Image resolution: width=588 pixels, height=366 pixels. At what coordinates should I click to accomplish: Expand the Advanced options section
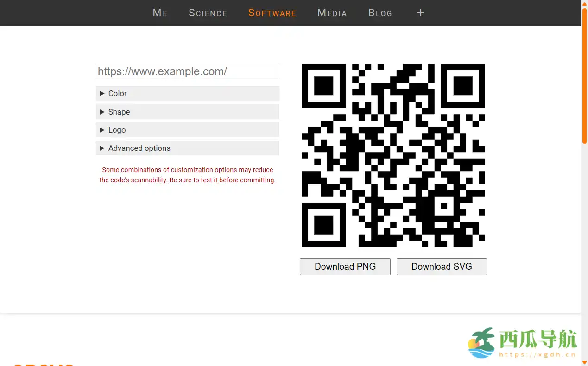click(x=187, y=148)
